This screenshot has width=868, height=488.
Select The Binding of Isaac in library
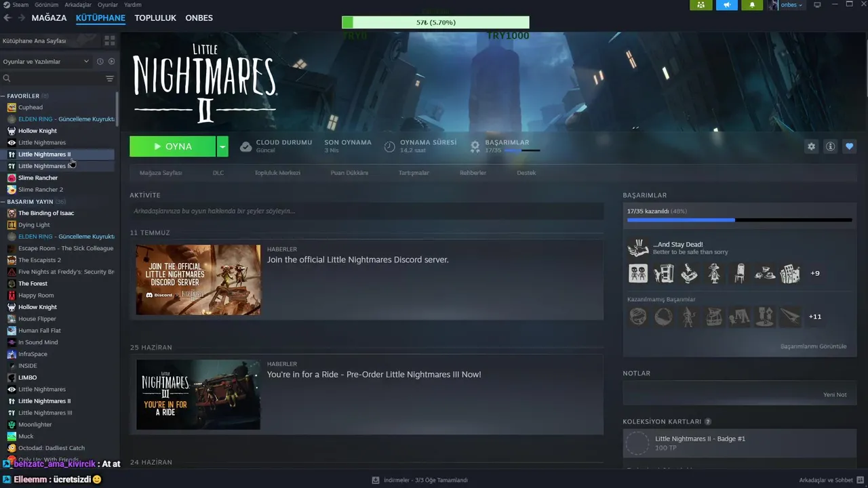tap(46, 213)
